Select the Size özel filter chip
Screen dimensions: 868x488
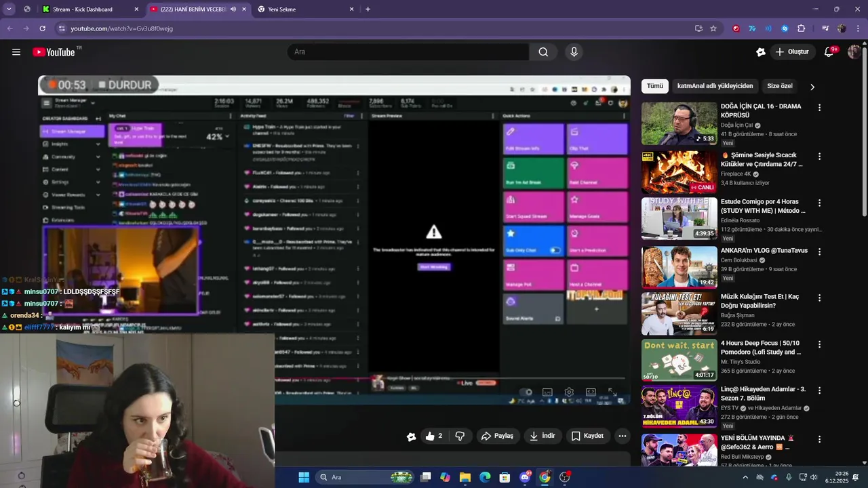point(780,86)
